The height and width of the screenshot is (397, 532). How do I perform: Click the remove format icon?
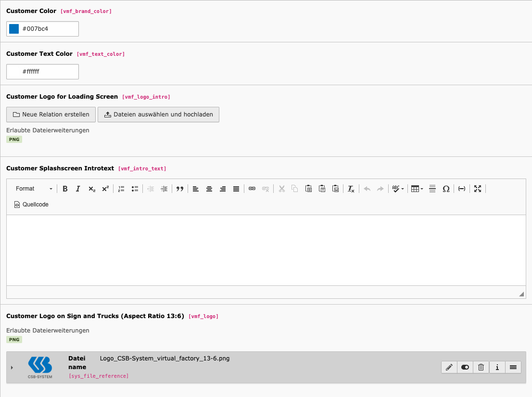coord(351,189)
